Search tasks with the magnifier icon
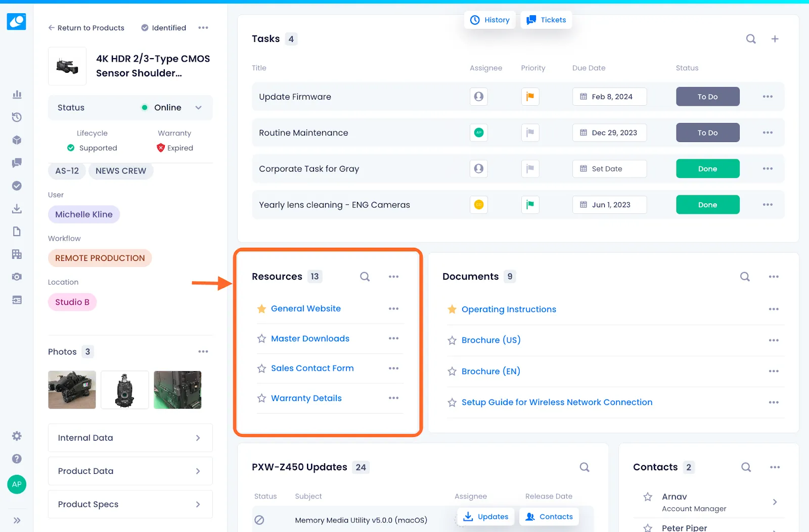This screenshot has width=809, height=532. 751,39
